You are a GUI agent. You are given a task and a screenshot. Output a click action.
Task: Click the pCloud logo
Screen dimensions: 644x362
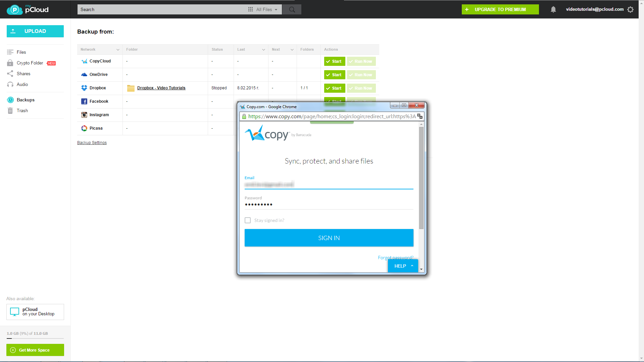tap(28, 9)
